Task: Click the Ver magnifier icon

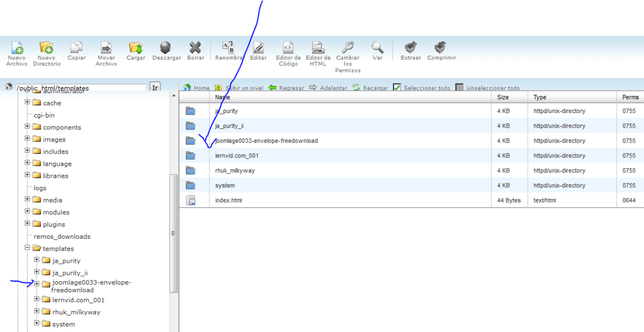Action: [378, 47]
